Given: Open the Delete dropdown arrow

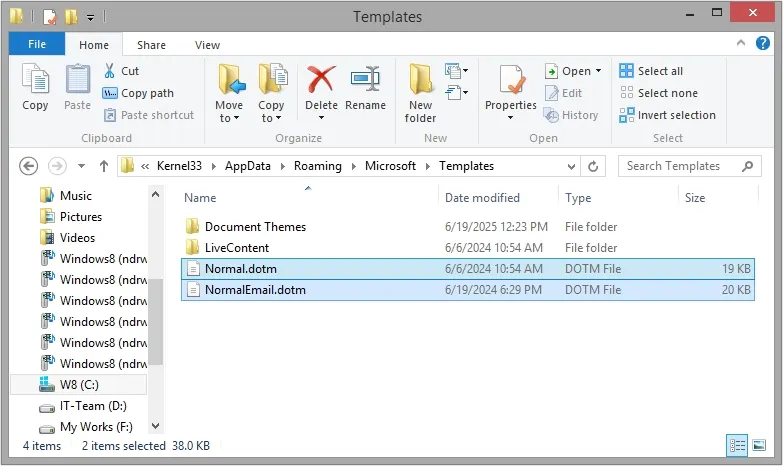Looking at the screenshot, I should click(321, 118).
